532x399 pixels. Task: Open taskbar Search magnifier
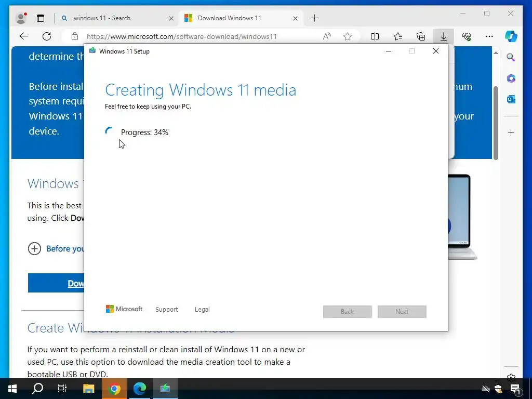(x=37, y=389)
